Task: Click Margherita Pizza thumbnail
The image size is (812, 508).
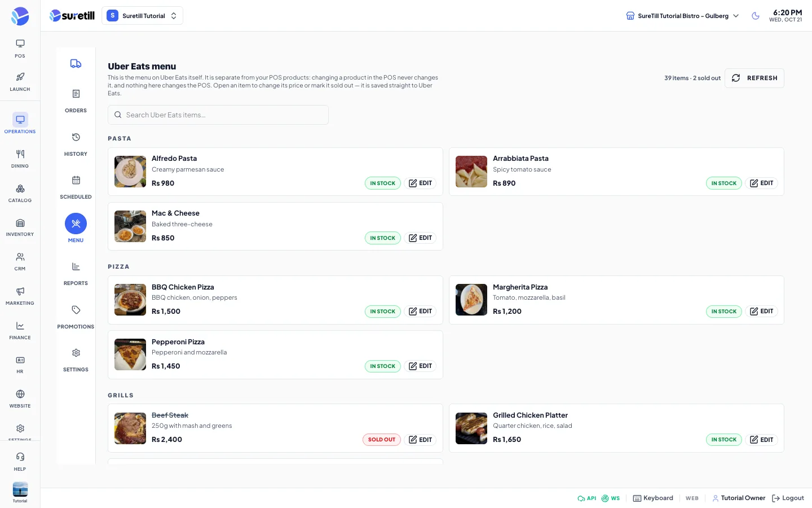Action: click(x=471, y=300)
